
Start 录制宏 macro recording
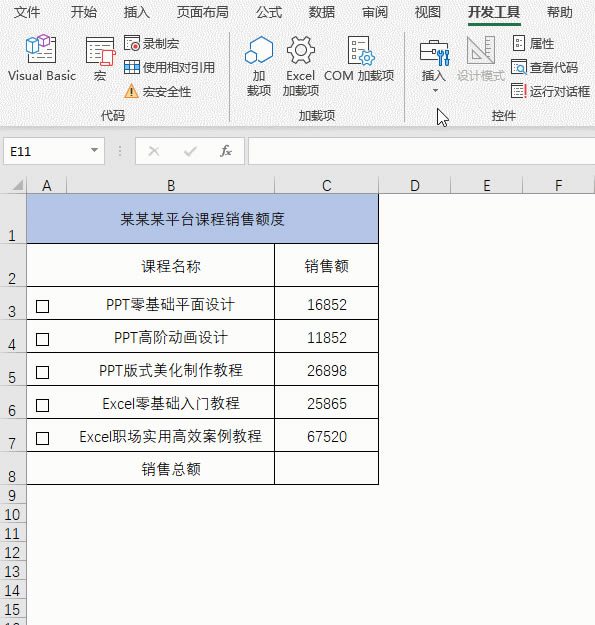point(151,43)
